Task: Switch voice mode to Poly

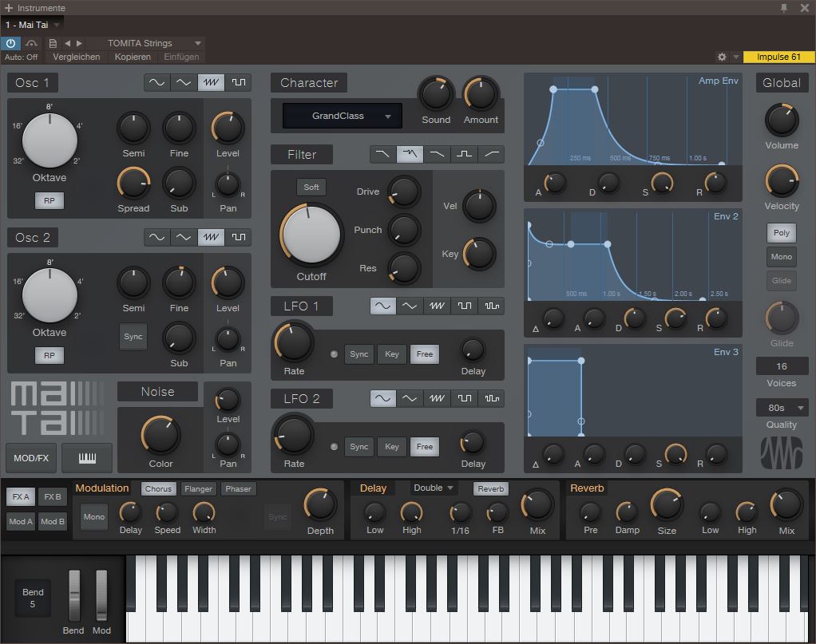Action: pos(782,232)
